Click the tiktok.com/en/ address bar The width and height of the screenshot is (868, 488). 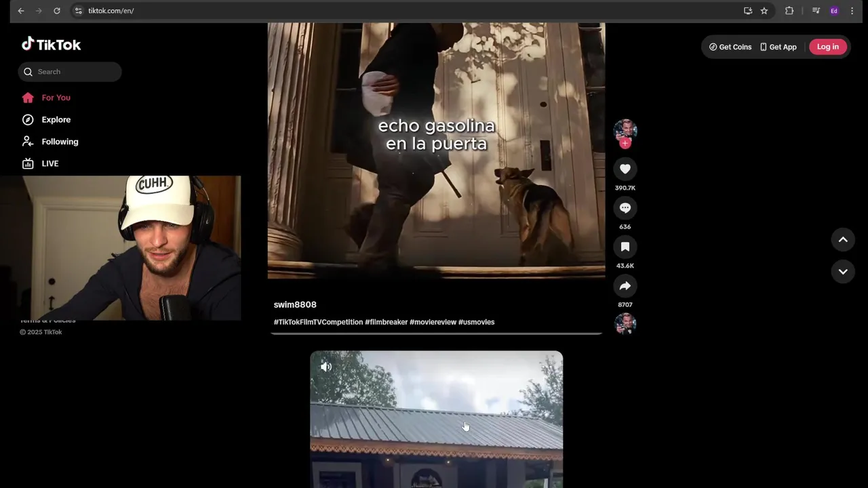pyautogui.click(x=407, y=11)
